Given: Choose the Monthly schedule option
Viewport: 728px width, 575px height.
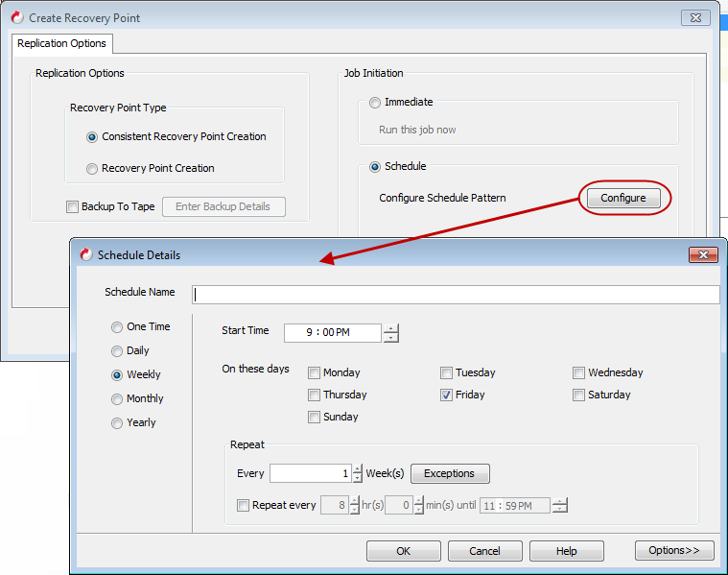Looking at the screenshot, I should [x=118, y=398].
